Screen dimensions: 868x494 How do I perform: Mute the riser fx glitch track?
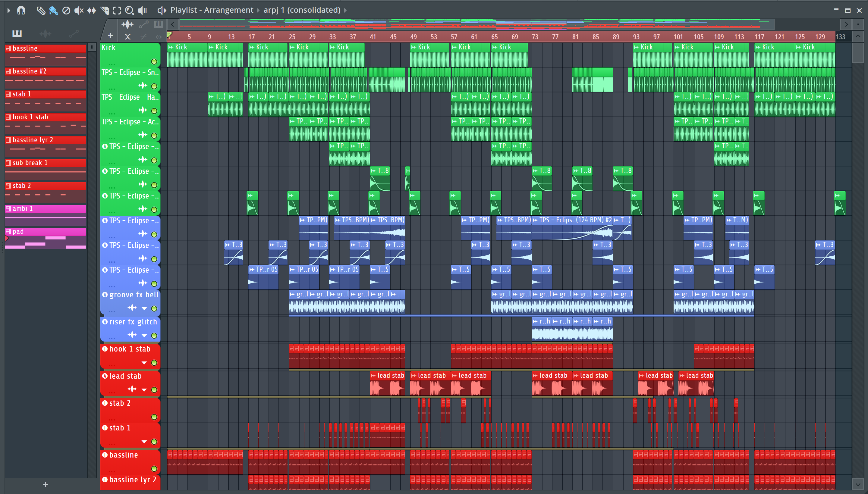(x=154, y=336)
